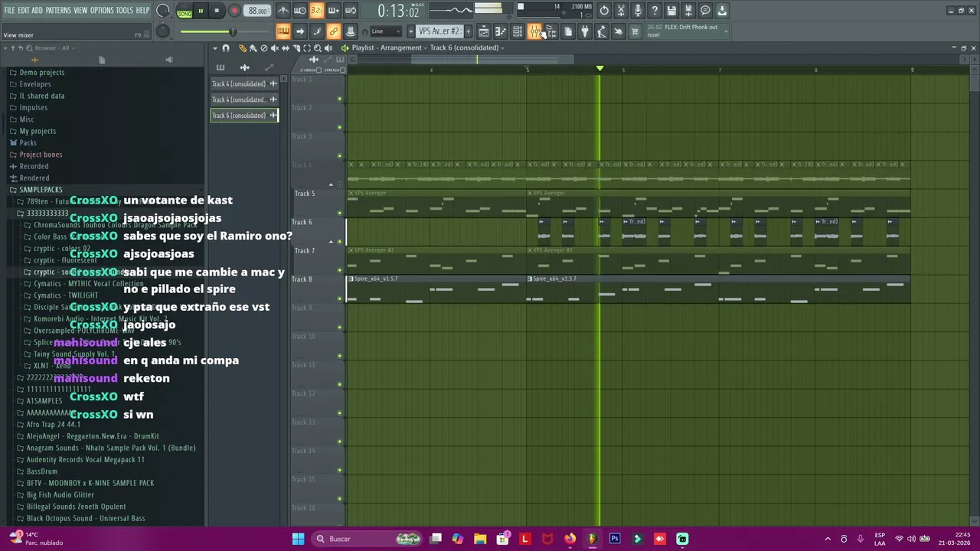Viewport: 980px width, 551px height.
Task: Click the one-click audio recording microphone icon
Action: (x=638, y=11)
